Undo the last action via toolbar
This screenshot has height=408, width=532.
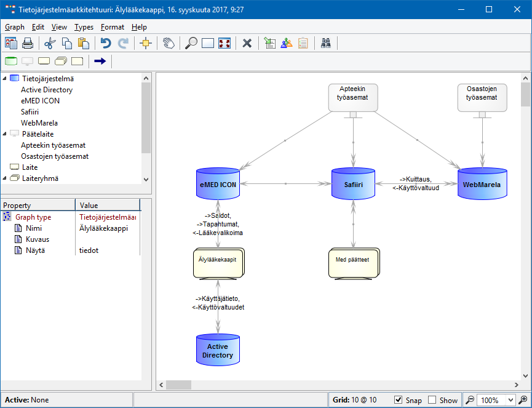tap(106, 43)
